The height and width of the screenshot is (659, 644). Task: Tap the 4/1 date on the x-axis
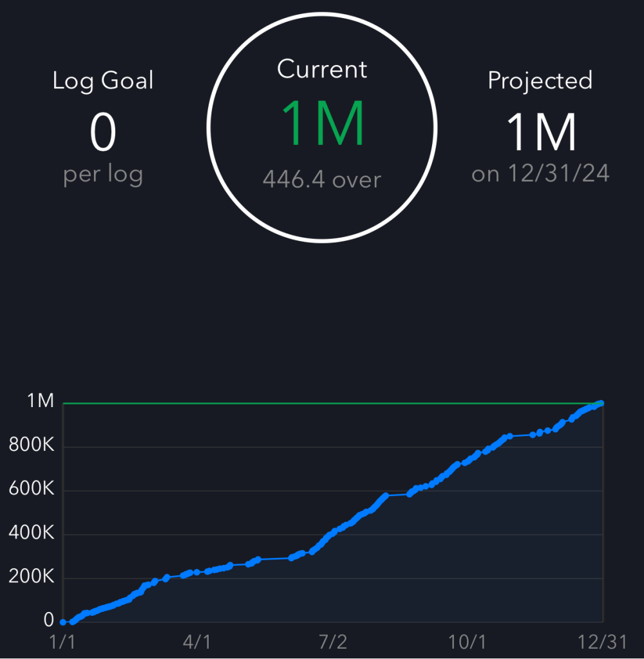point(197,642)
